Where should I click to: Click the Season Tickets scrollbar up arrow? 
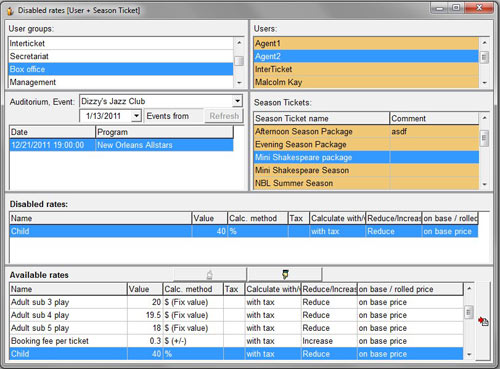click(484, 117)
